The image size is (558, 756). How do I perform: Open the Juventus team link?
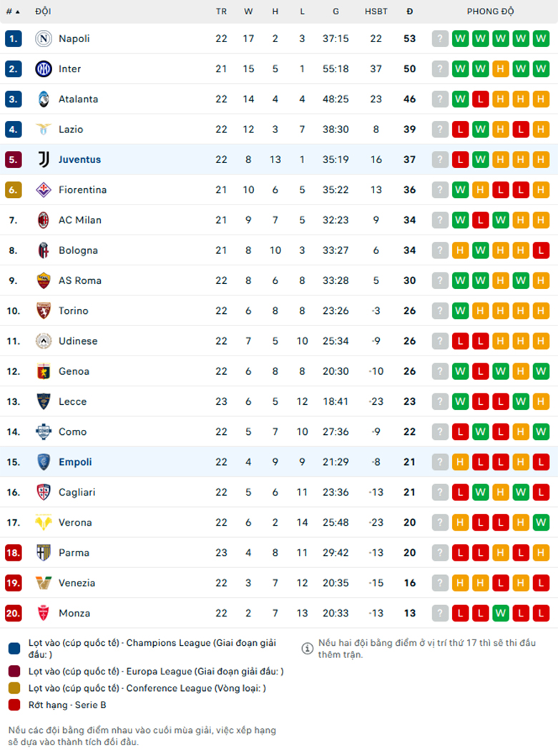click(79, 159)
